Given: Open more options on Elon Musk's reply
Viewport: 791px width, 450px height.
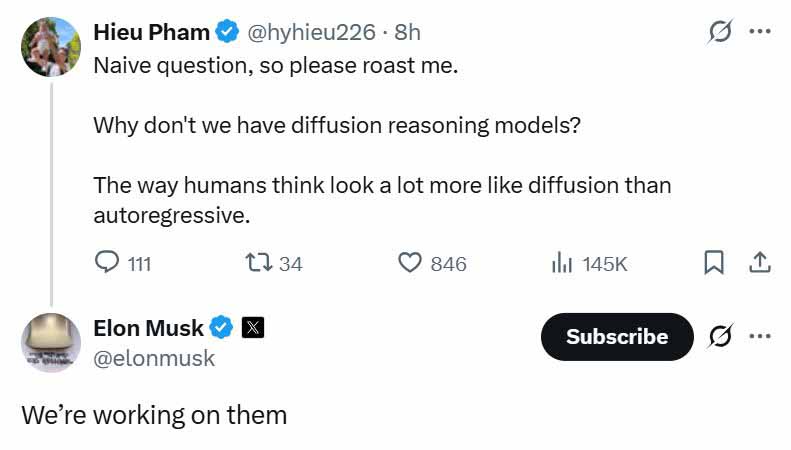Looking at the screenshot, I should click(x=760, y=336).
